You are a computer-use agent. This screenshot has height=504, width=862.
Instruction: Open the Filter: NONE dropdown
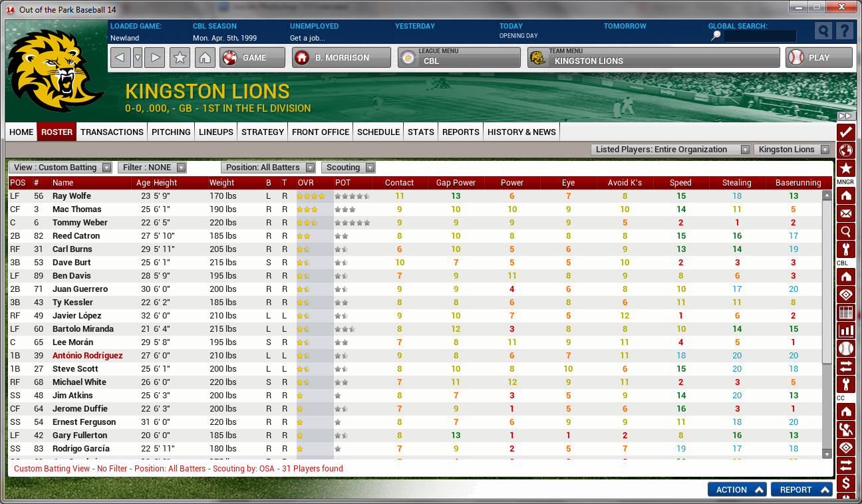click(152, 168)
